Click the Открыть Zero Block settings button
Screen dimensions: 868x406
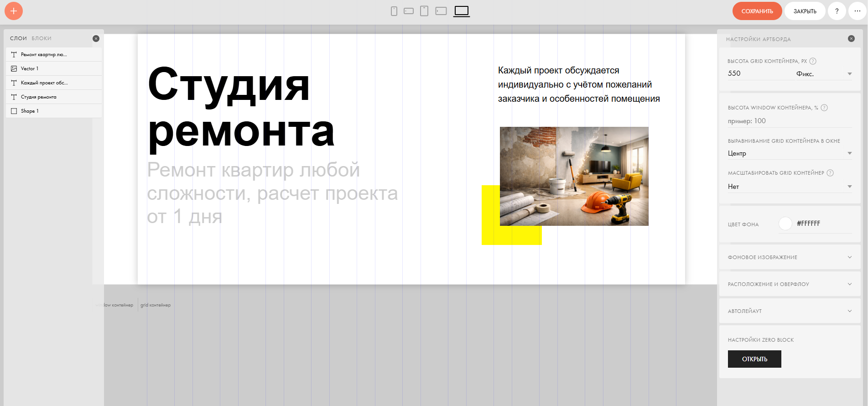pos(754,359)
